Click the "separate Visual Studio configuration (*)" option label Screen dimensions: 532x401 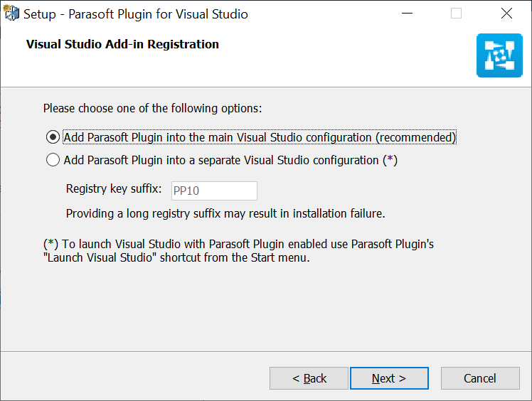coord(297,160)
